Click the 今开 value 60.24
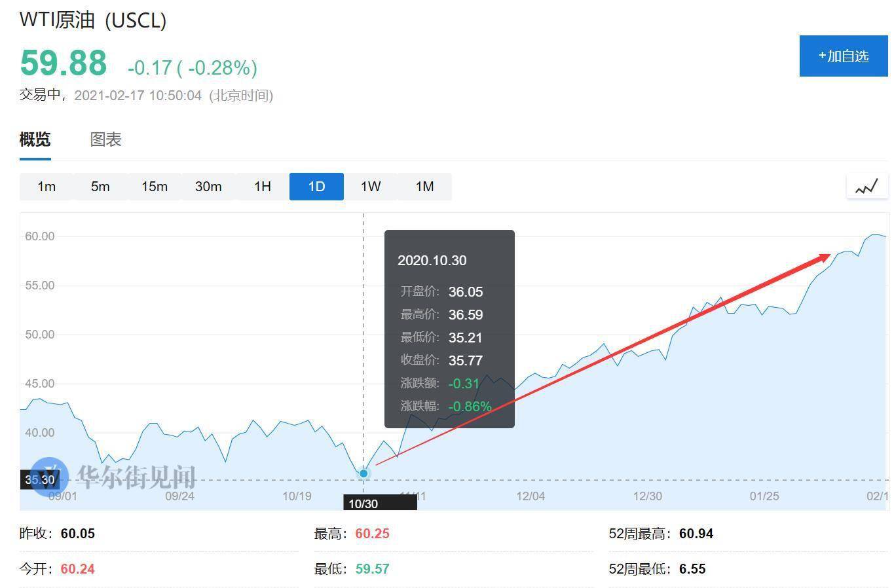The width and height of the screenshot is (894, 588). [78, 569]
